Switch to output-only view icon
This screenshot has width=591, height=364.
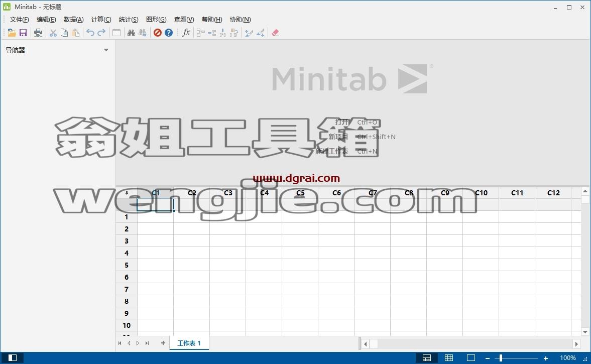pos(471,357)
